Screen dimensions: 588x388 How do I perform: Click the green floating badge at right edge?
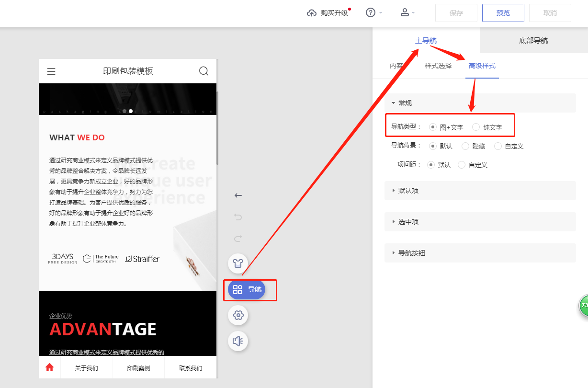(583, 306)
